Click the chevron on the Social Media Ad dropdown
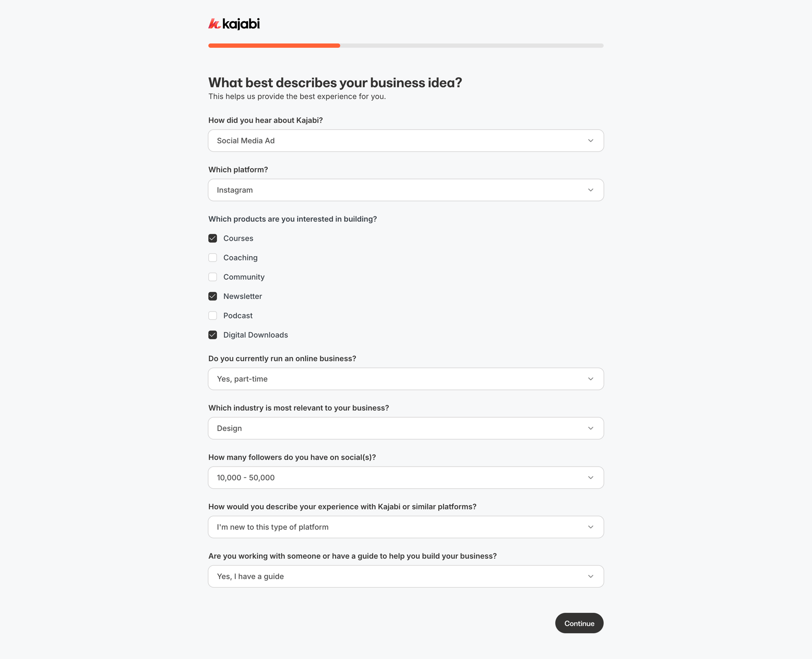Viewport: 812px width, 659px height. pyautogui.click(x=590, y=140)
